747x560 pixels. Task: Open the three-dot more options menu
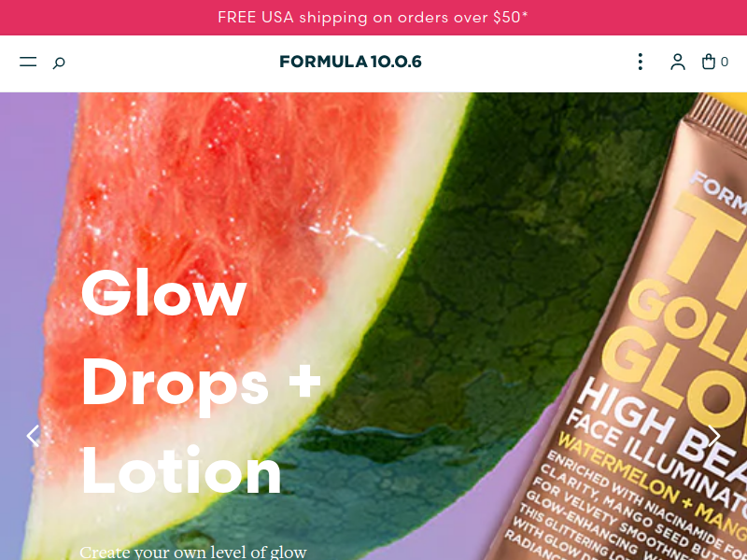coord(641,62)
